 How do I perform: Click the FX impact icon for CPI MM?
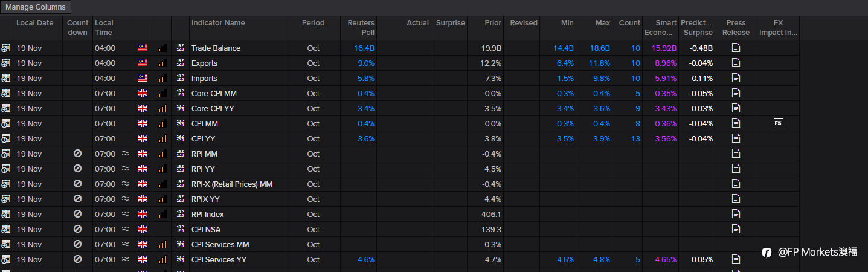pyautogui.click(x=778, y=123)
